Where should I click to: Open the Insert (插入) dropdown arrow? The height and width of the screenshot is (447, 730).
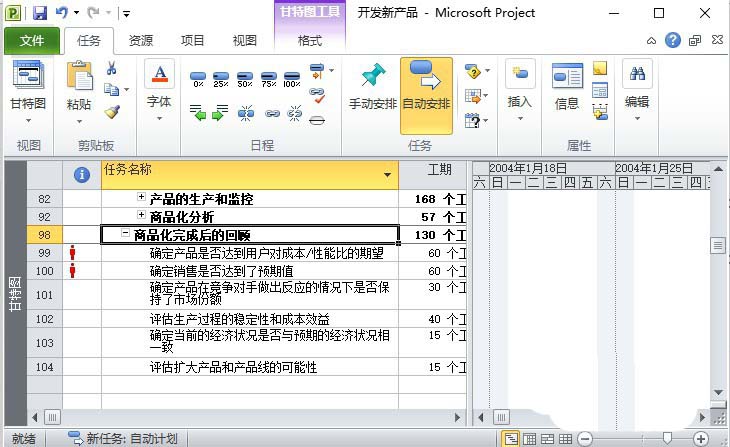[x=520, y=119]
